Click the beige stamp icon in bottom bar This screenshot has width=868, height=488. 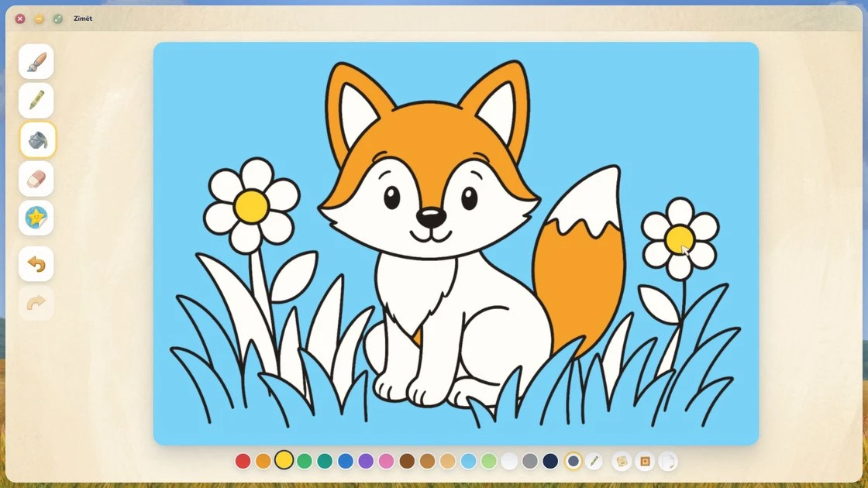click(x=622, y=461)
